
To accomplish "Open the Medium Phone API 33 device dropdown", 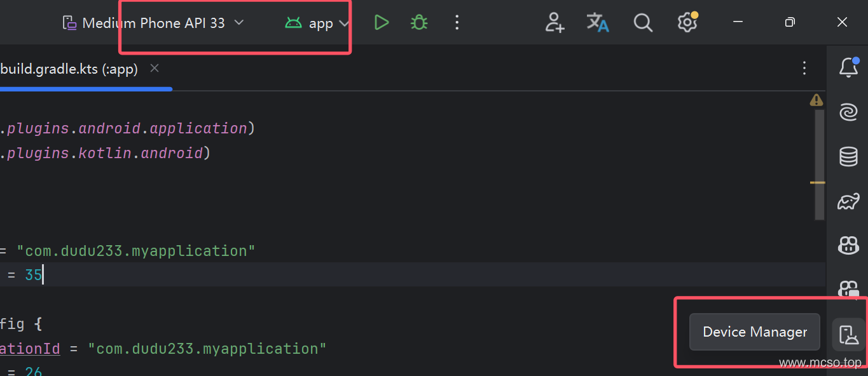I will point(153,23).
